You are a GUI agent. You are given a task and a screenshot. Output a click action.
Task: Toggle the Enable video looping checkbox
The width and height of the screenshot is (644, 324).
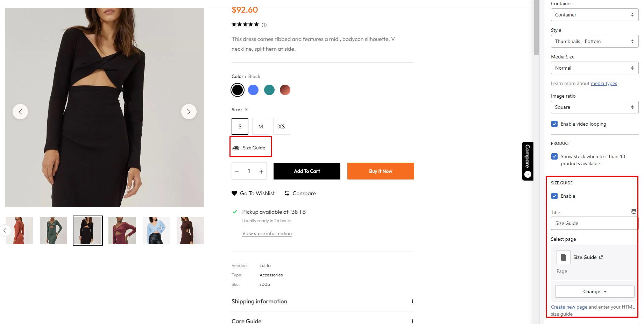point(554,124)
